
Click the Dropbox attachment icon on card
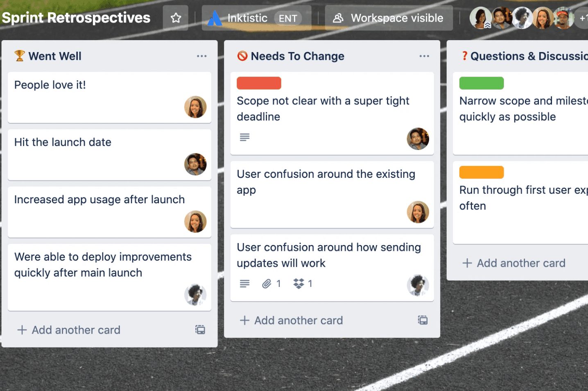pyautogui.click(x=299, y=283)
